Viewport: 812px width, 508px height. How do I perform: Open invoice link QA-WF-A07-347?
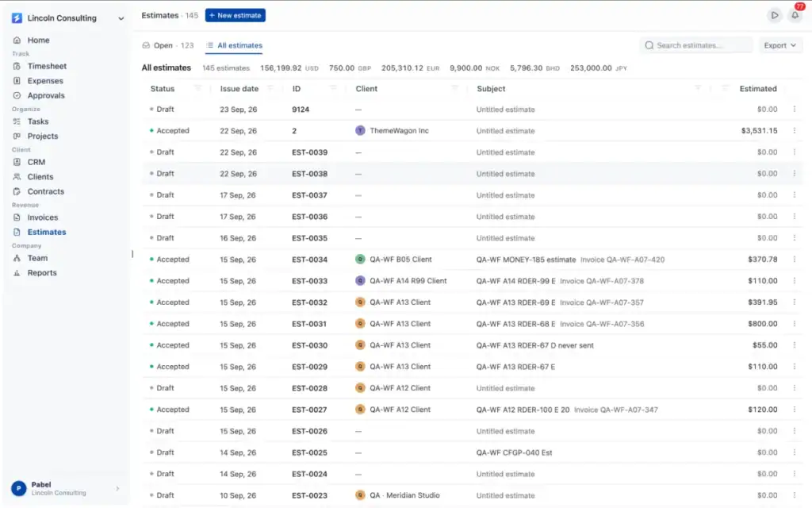point(616,410)
